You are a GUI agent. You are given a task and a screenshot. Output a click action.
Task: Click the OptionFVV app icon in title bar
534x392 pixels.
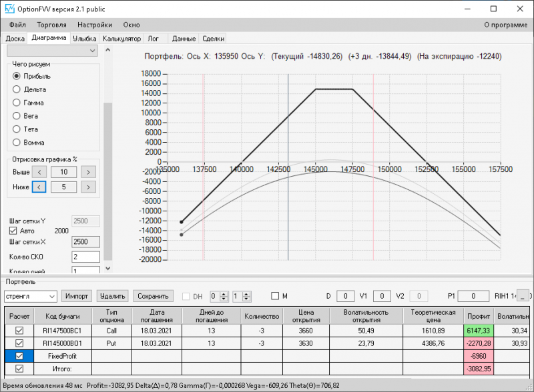tap(9, 9)
